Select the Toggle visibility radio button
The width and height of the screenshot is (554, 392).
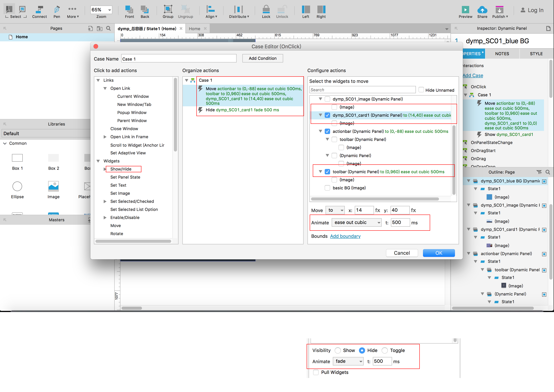click(385, 350)
